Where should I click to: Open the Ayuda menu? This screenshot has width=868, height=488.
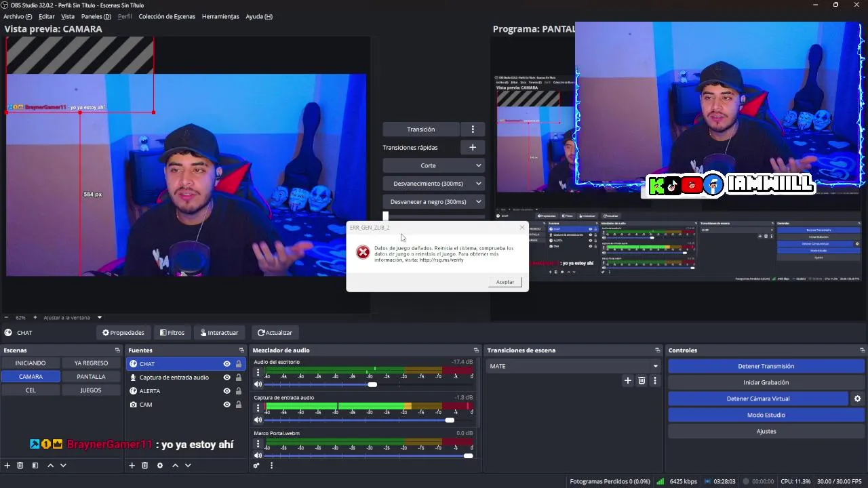259,16
